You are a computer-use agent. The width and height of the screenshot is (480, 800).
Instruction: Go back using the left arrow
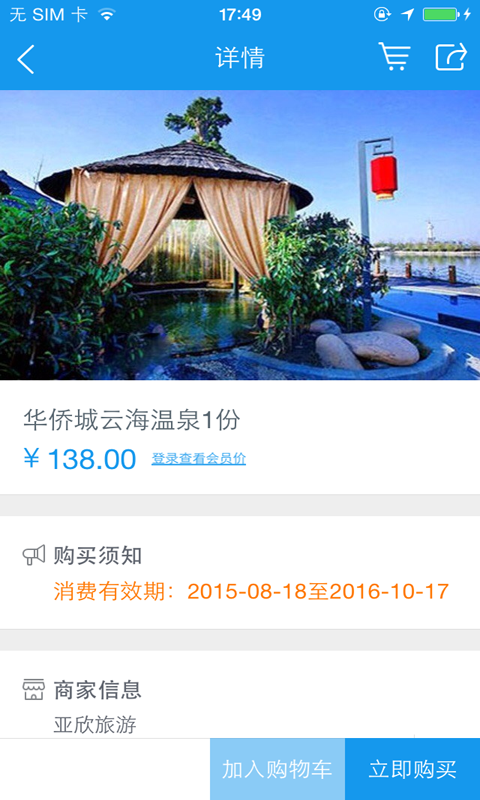click(26, 59)
